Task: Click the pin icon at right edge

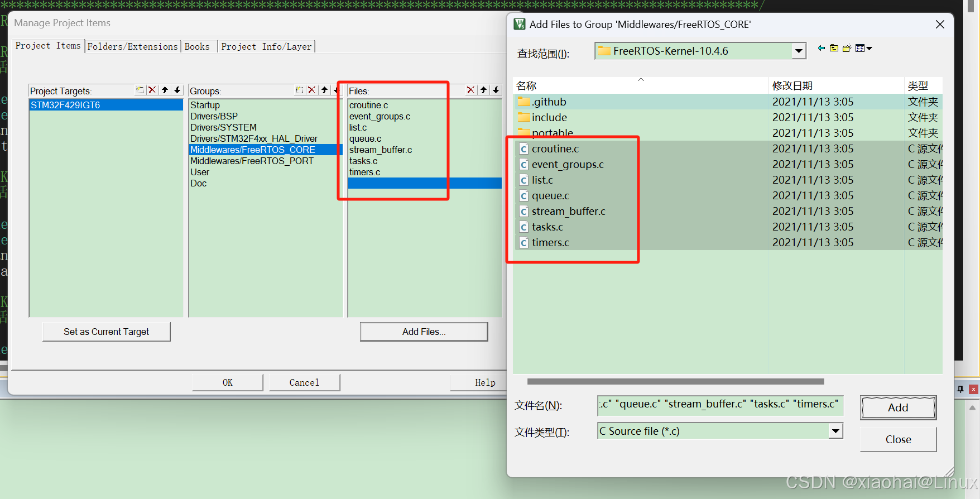Action: pyautogui.click(x=960, y=389)
